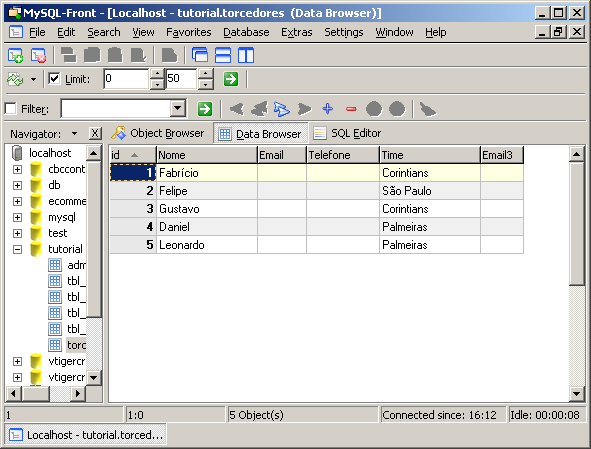591x449 pixels.
Task: Click the add record plus icon
Action: [x=328, y=109]
